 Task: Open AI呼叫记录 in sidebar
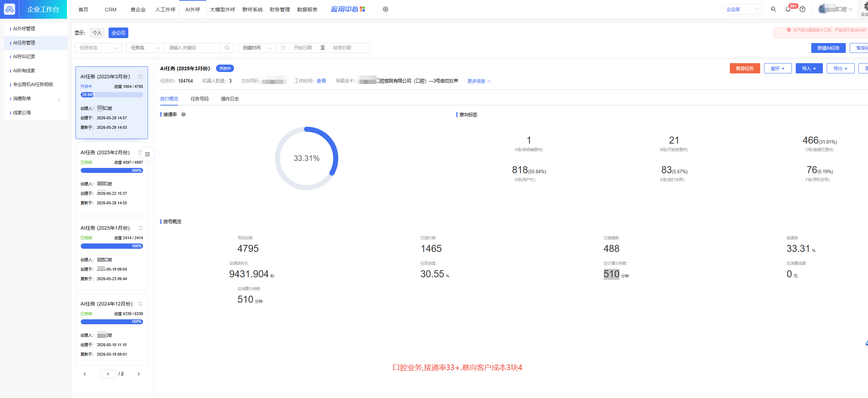pos(36,57)
